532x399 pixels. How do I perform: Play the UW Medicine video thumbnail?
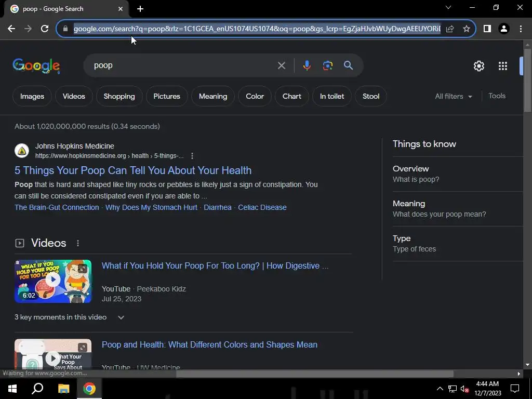pyautogui.click(x=53, y=354)
